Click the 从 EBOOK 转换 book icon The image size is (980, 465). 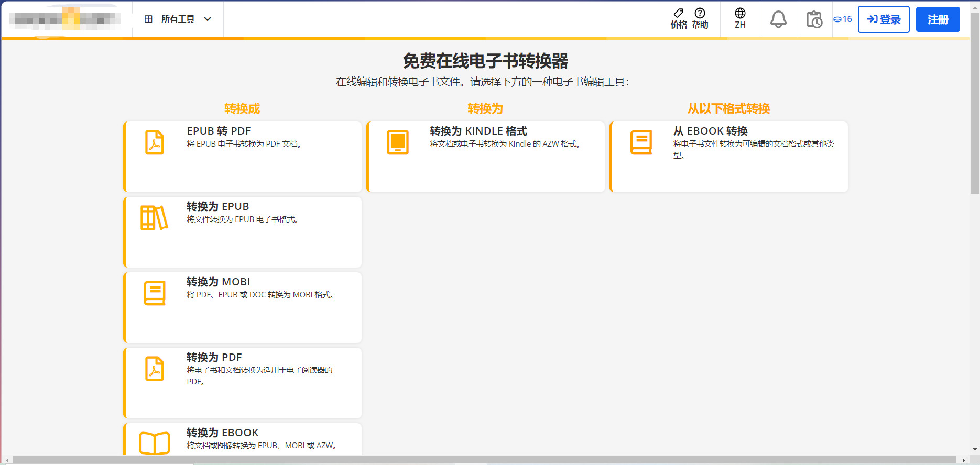(640, 142)
